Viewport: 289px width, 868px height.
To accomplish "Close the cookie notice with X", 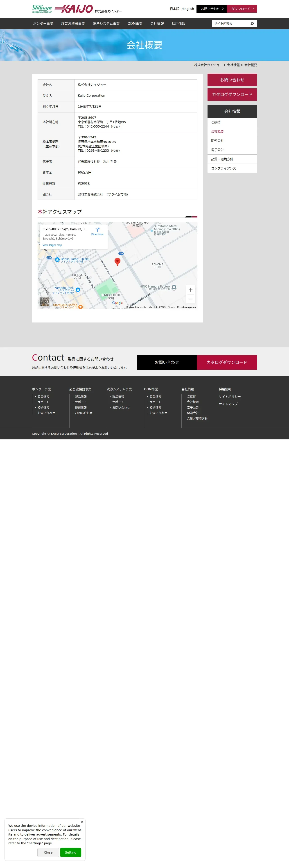I will pos(82,822).
